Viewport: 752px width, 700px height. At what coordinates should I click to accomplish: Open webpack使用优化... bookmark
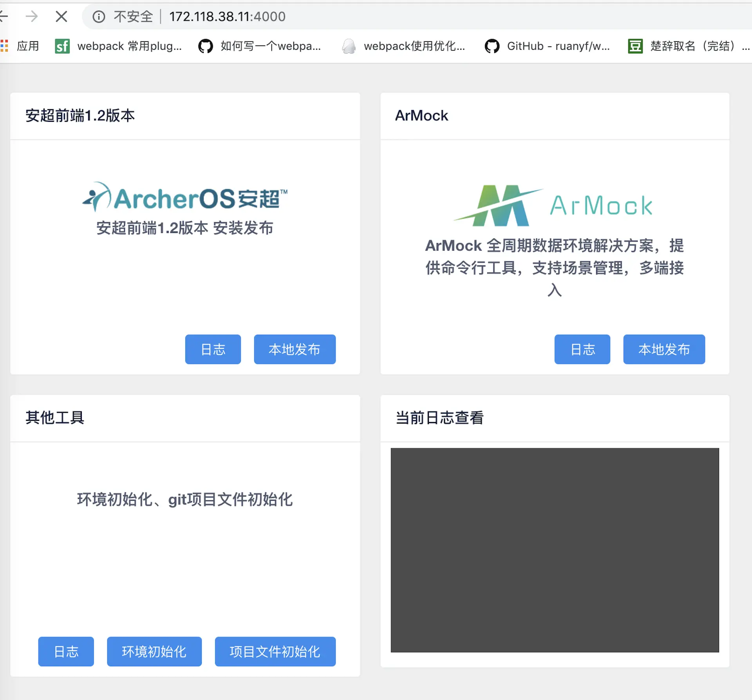pyautogui.click(x=403, y=46)
